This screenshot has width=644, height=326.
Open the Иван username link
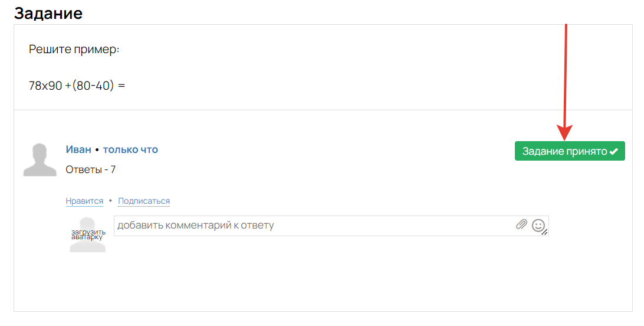click(78, 149)
